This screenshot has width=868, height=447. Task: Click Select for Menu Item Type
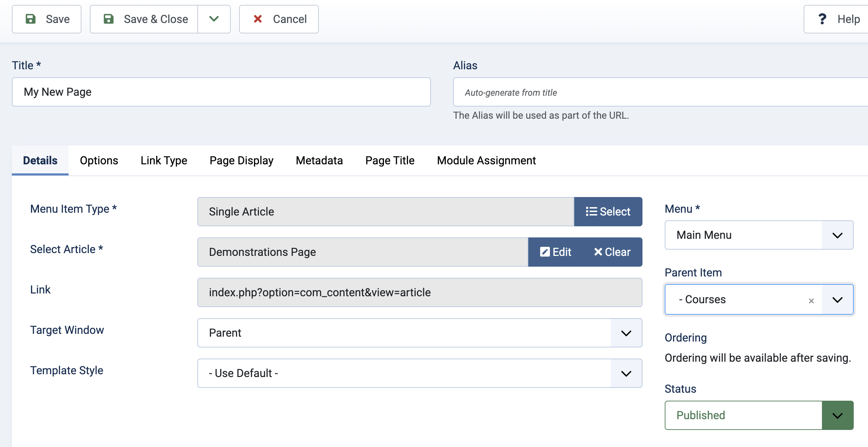[x=608, y=212]
